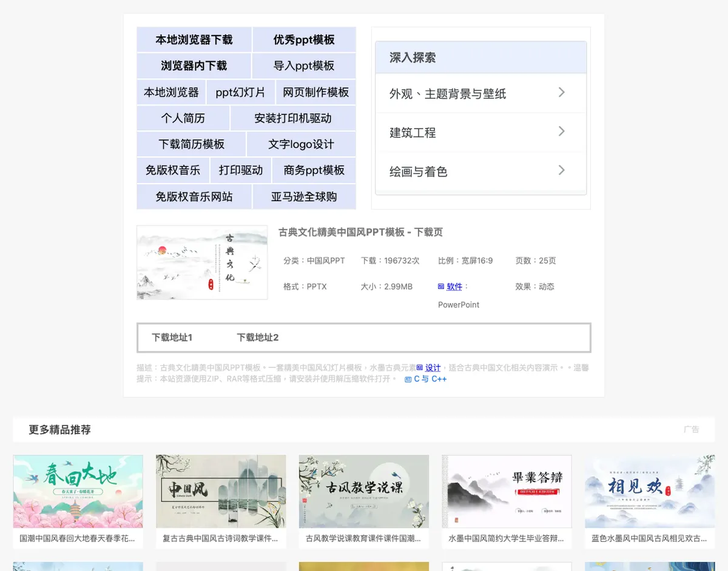
Task: Follow the 设计 hyperlink in description
Action: click(433, 367)
